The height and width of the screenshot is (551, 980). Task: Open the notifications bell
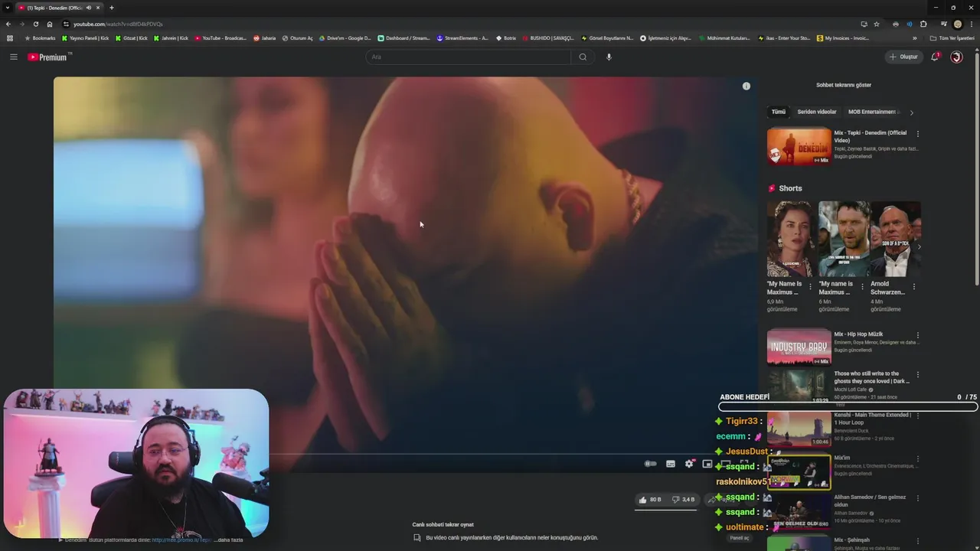(x=935, y=57)
